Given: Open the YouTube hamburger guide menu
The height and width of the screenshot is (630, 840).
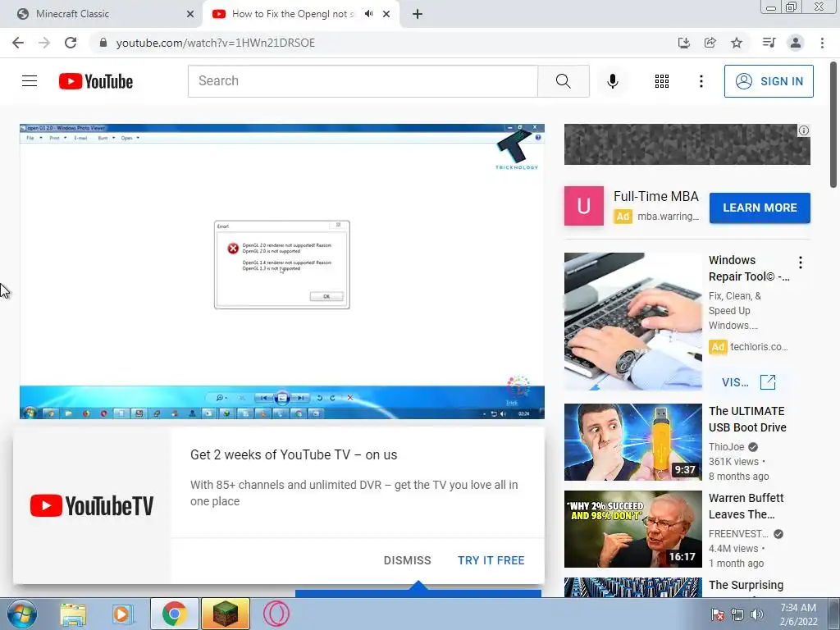Looking at the screenshot, I should [30, 81].
